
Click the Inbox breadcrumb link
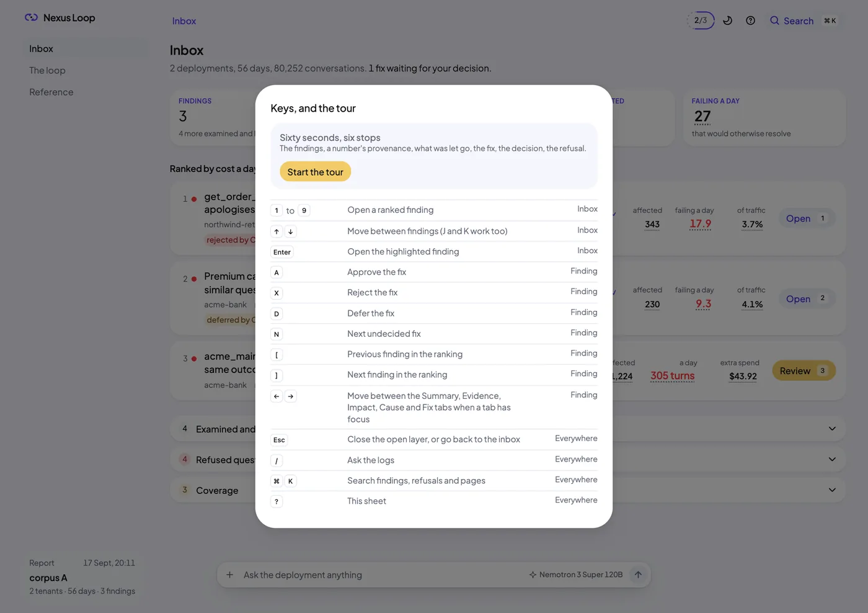(x=184, y=20)
